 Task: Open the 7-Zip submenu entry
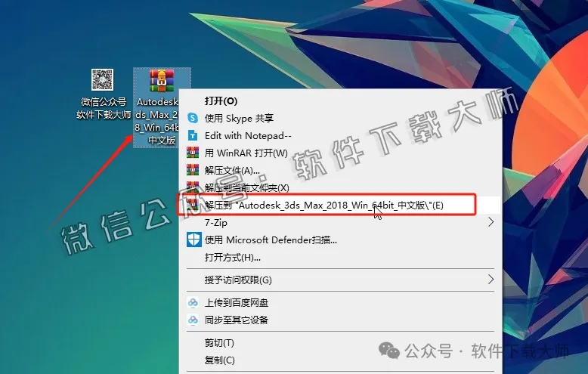215,222
